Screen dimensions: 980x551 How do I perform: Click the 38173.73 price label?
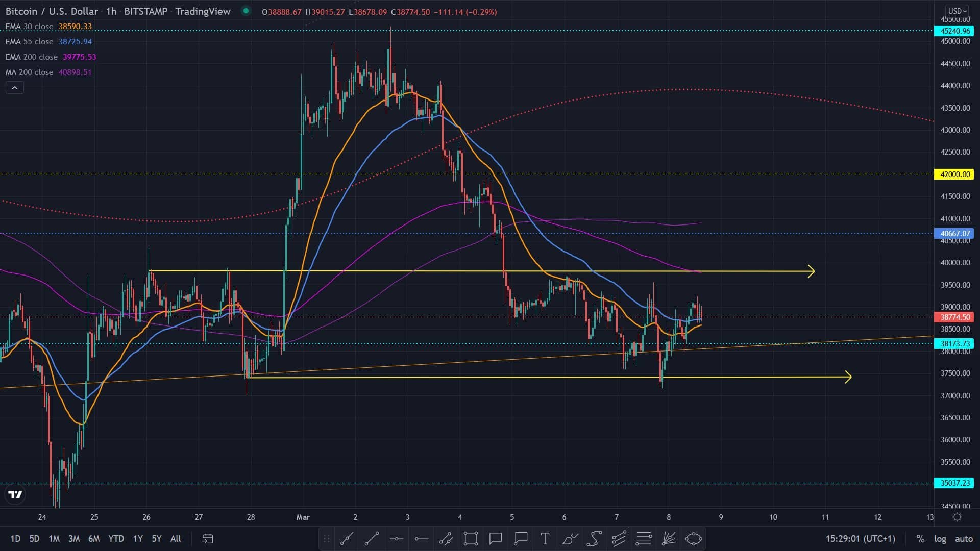pos(954,344)
